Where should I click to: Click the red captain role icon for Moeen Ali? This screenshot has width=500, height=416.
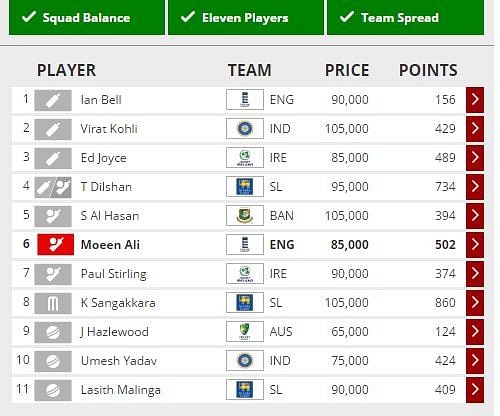[55, 245]
